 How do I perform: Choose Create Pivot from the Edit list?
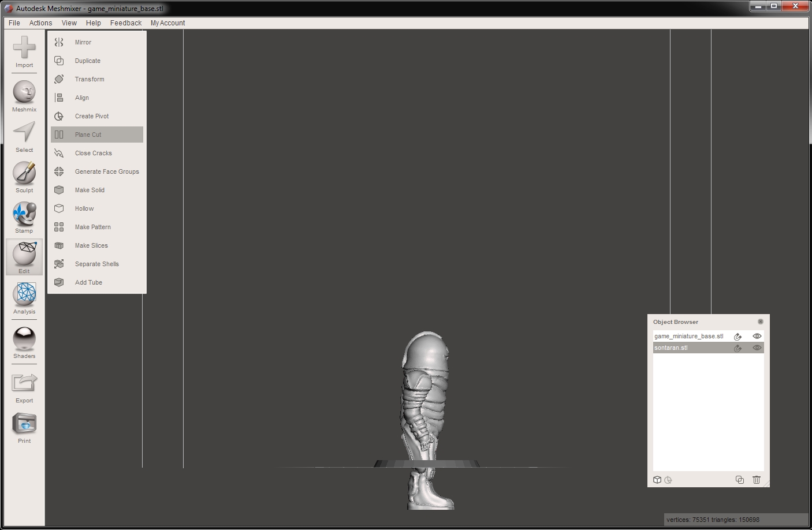(x=97, y=116)
